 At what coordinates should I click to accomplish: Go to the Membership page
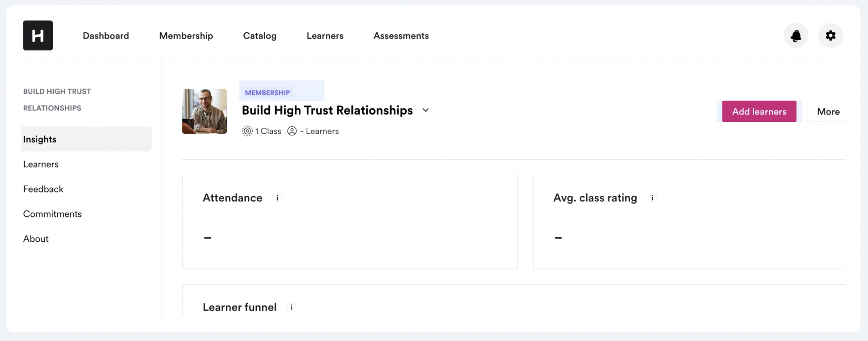point(186,36)
